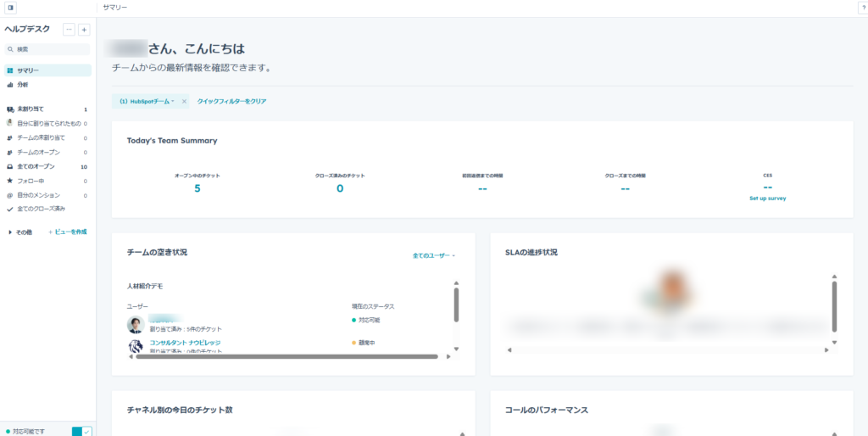Viewport: 868px width, 436px height.
Task: Open the 全てのクローズ済み checkmark view
Action: pyautogui.click(x=47, y=209)
